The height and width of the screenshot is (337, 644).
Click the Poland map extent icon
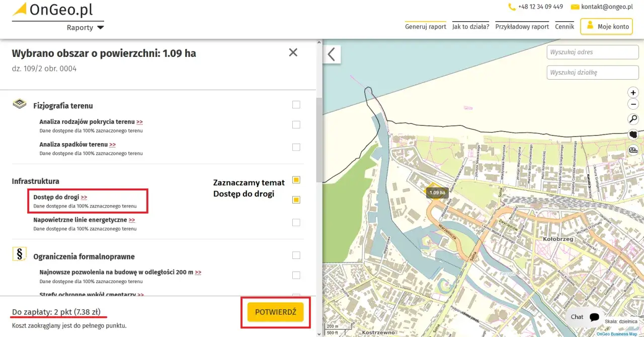coord(633,134)
